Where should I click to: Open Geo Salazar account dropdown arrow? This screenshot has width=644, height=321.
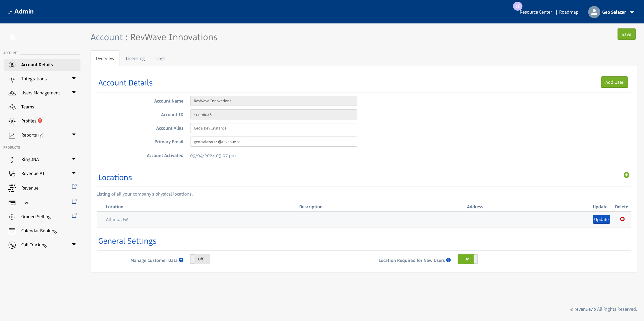[x=632, y=12]
